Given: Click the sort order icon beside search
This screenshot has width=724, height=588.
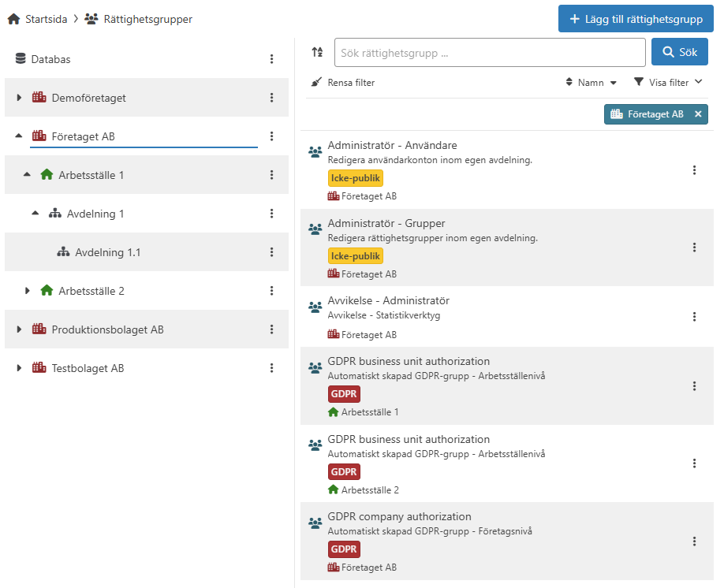Looking at the screenshot, I should click(x=317, y=52).
